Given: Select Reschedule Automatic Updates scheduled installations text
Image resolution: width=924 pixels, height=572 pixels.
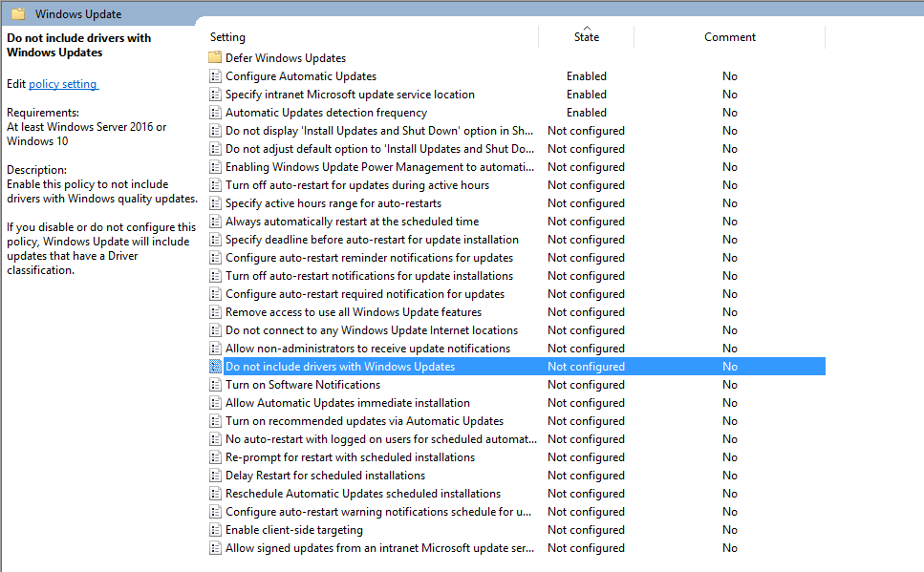Looking at the screenshot, I should (x=363, y=494).
